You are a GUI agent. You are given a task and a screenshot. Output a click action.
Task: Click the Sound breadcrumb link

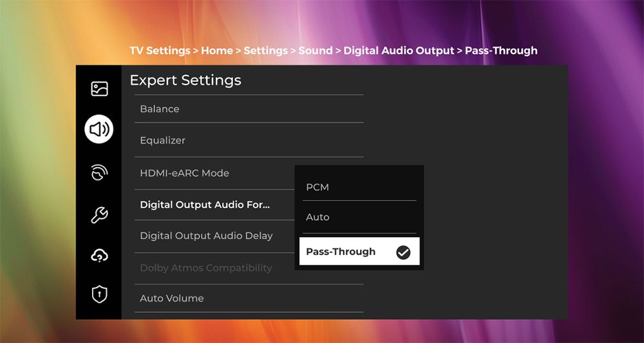click(x=316, y=50)
